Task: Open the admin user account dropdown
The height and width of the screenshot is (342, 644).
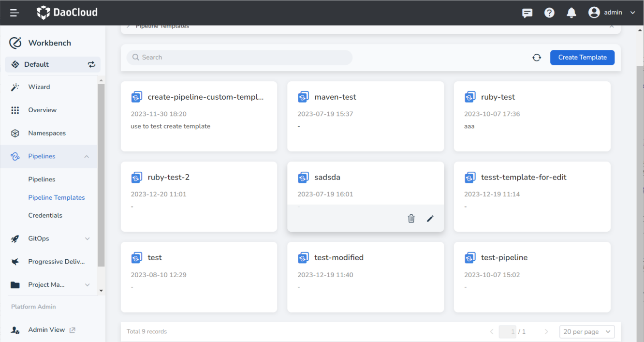Action: [612, 13]
